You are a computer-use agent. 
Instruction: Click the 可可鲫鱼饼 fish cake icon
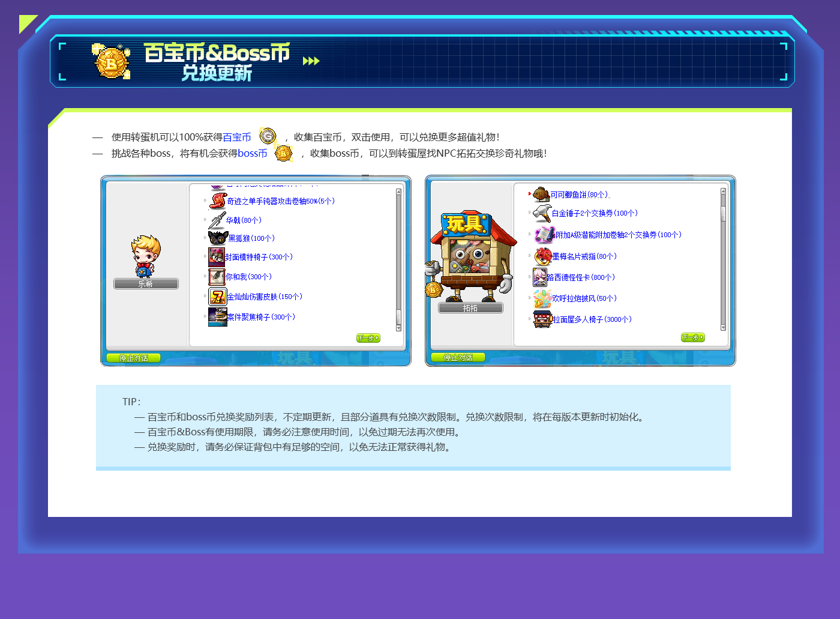tap(541, 195)
